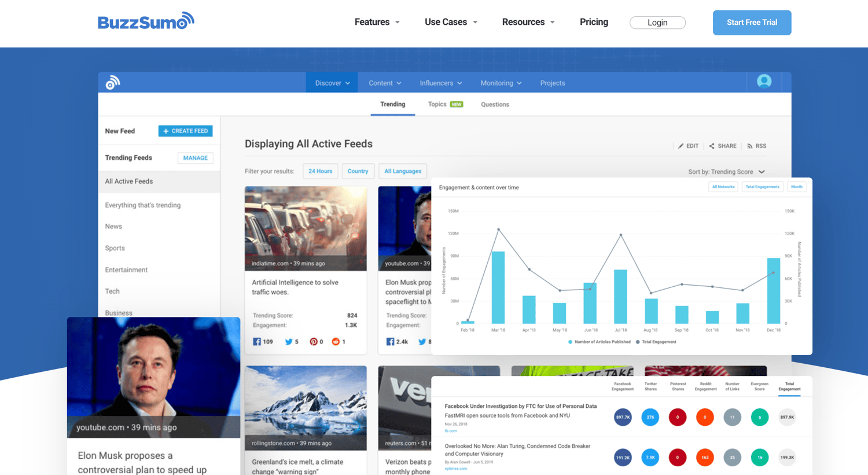
Task: Click the share icon next to SHARE
Action: click(x=712, y=146)
